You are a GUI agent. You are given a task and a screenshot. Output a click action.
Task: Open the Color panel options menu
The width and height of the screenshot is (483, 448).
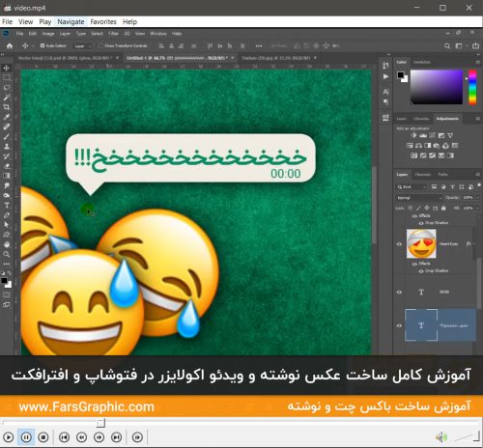[x=478, y=62]
